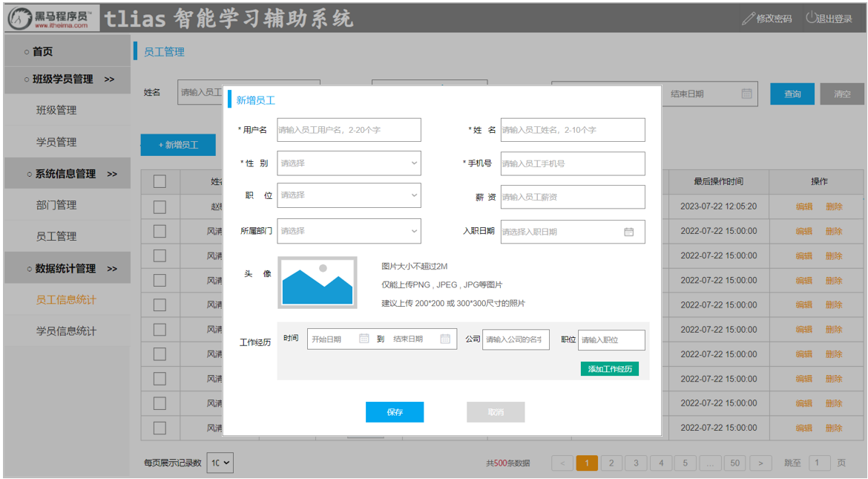The image size is (868, 479).
Task: Click the 用户名 input field
Action: (x=349, y=130)
